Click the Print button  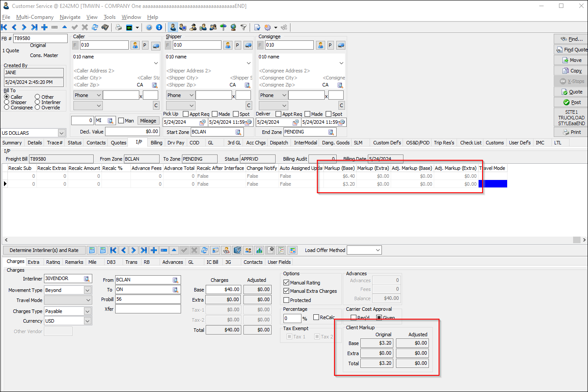pyautogui.click(x=570, y=132)
